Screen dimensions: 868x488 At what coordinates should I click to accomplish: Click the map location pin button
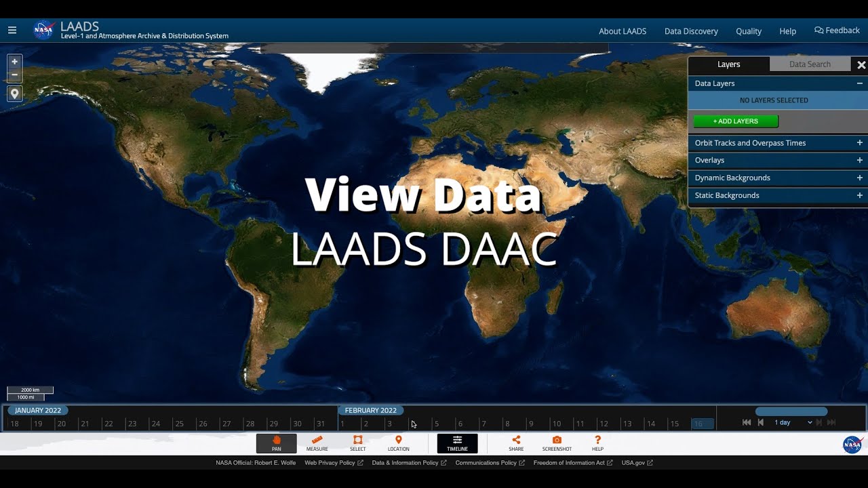coord(14,94)
